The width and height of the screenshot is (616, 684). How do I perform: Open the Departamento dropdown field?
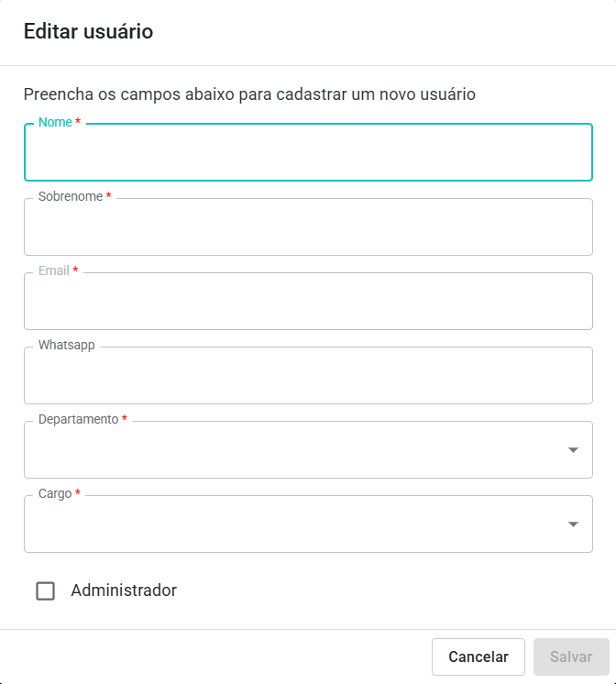[293, 451]
